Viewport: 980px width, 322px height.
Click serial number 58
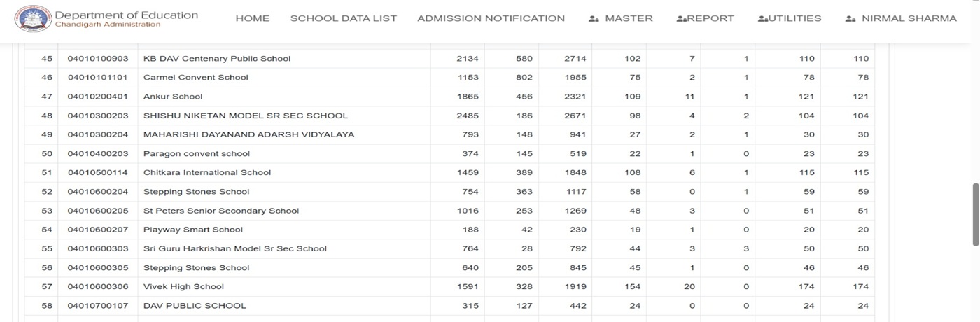tap(47, 306)
